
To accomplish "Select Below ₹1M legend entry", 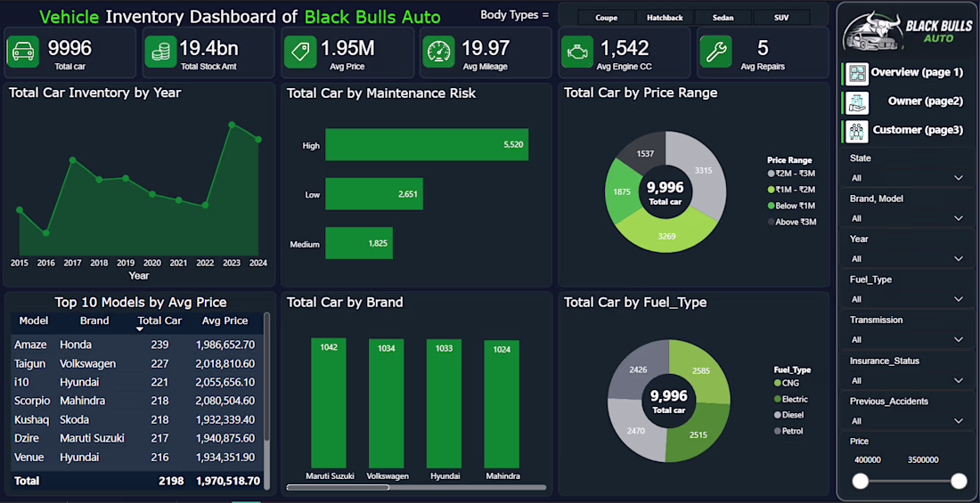I will pos(791,206).
